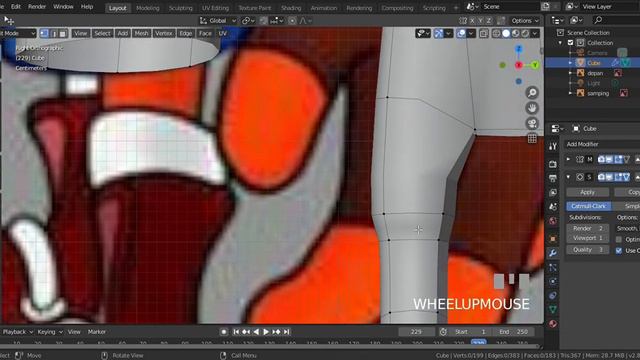Select vertex select mode icon

(44, 33)
